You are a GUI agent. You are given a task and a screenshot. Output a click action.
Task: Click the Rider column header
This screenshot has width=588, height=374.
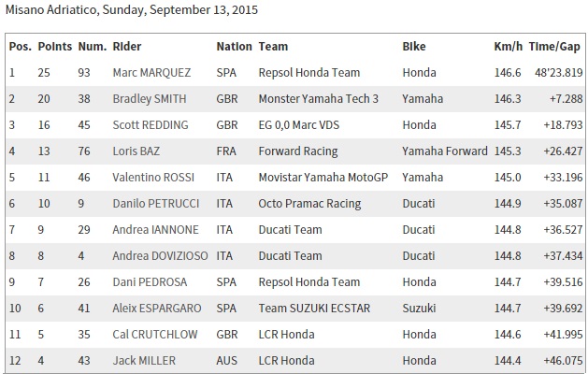coord(126,46)
